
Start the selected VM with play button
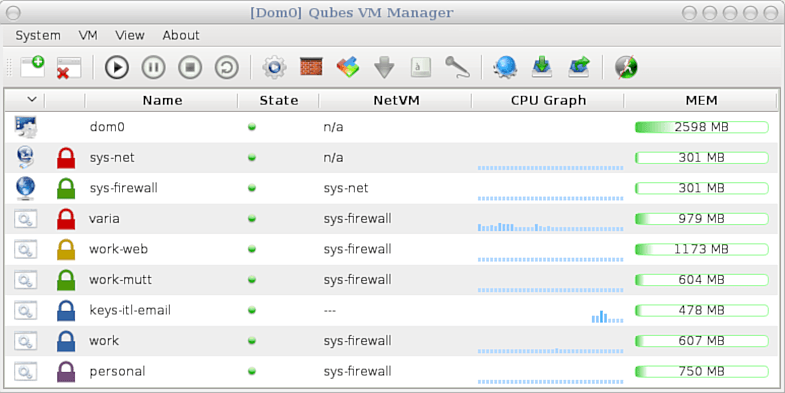117,67
